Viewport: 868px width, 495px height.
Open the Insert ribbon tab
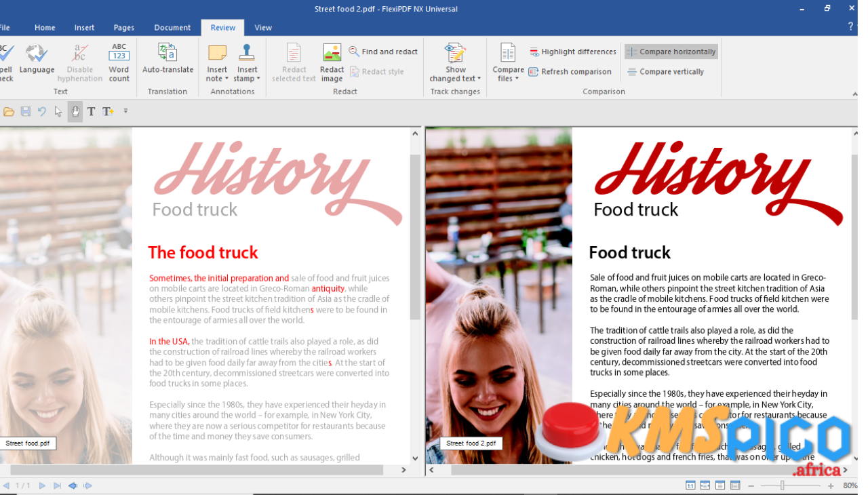[x=85, y=28]
